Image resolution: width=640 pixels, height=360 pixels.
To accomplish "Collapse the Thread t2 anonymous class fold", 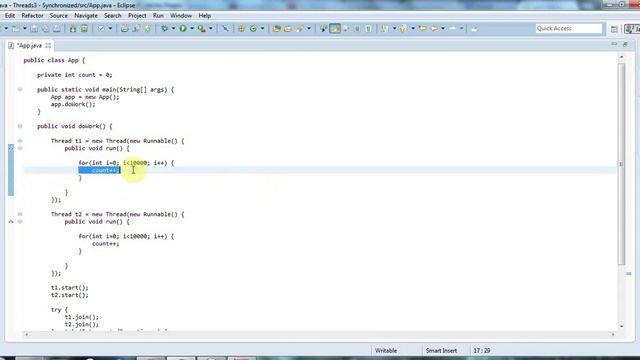I will tap(20, 214).
